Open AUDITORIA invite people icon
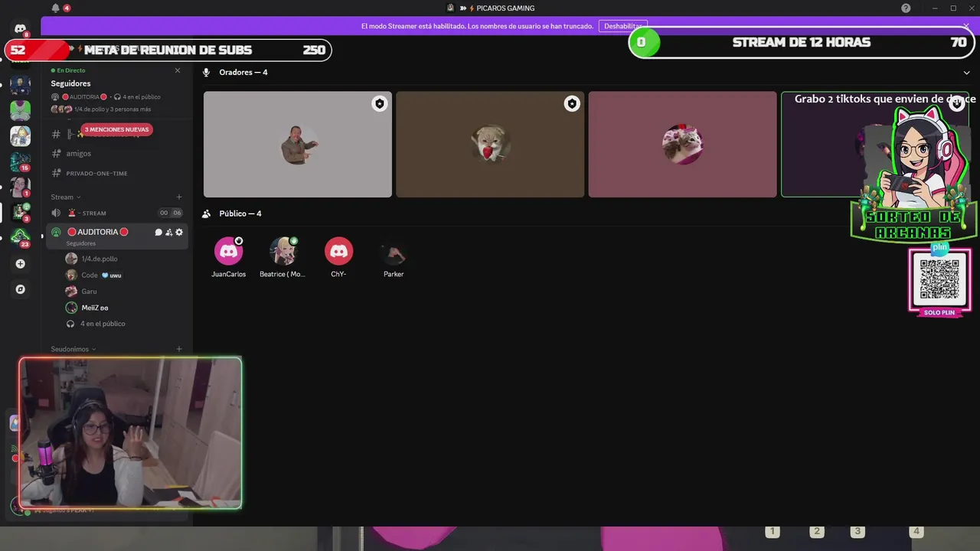The height and width of the screenshot is (551, 980). coord(168,232)
